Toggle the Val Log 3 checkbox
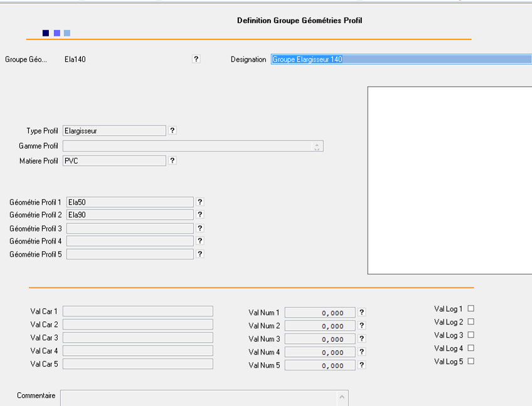This screenshot has width=532, height=406. point(471,334)
